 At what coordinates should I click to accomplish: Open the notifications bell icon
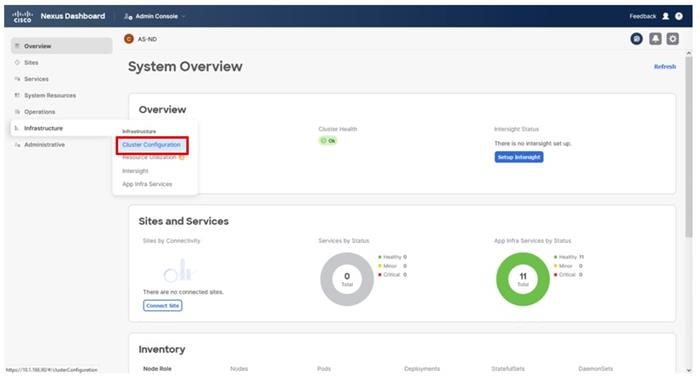point(655,39)
